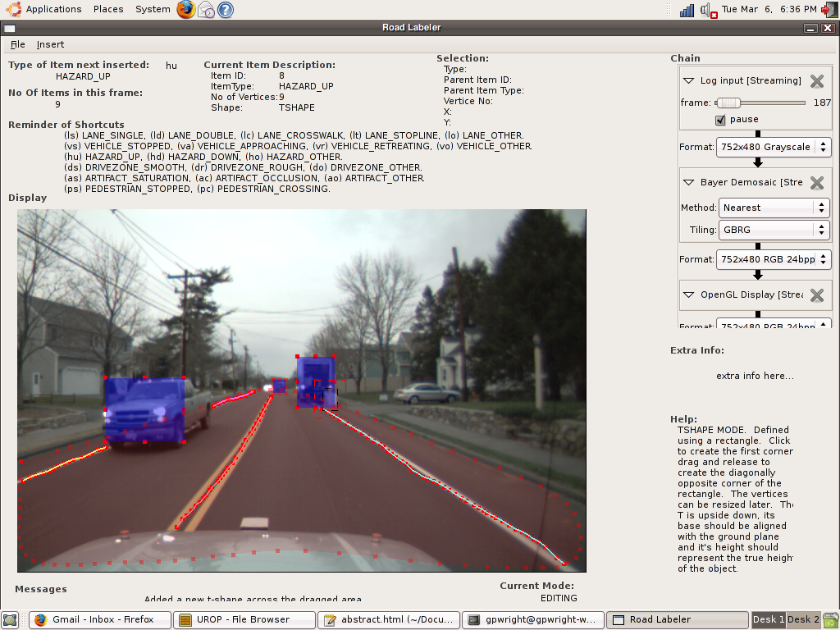This screenshot has height=630, width=840.
Task: Remove the Bayer Demosaic chain block
Action: pyautogui.click(x=817, y=182)
